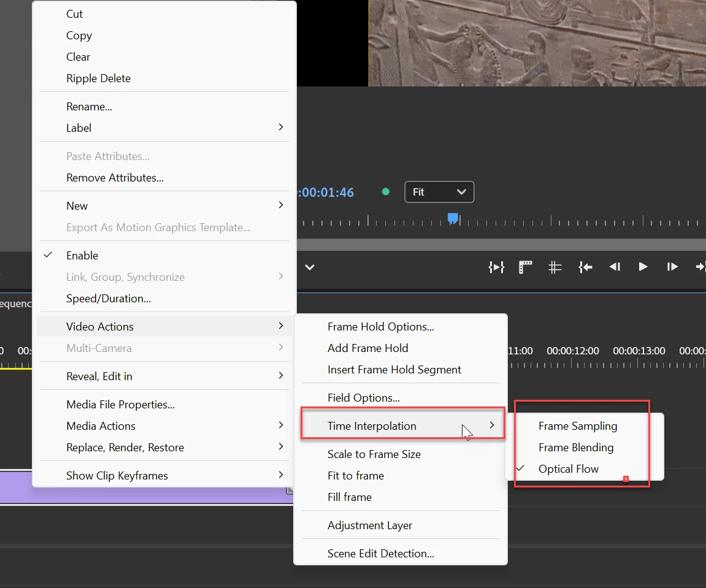The image size is (706, 588).
Task: Click the safe margins grid icon
Action: pyautogui.click(x=554, y=267)
